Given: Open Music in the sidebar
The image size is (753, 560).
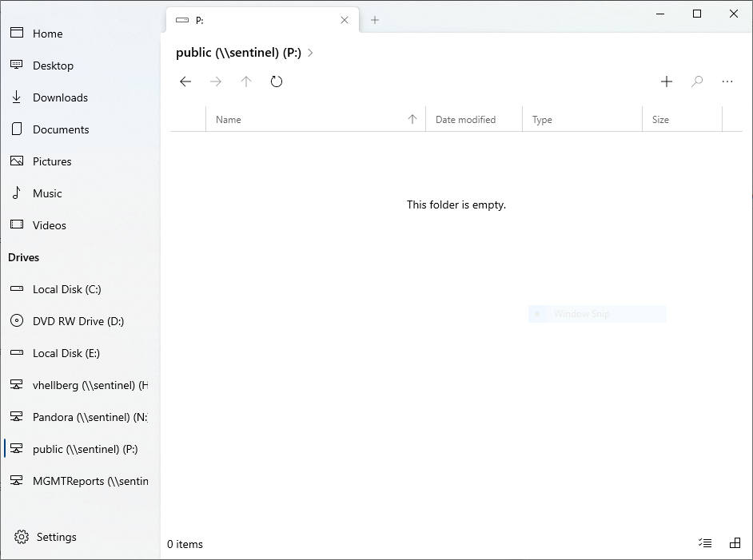Looking at the screenshot, I should [x=80, y=193].
